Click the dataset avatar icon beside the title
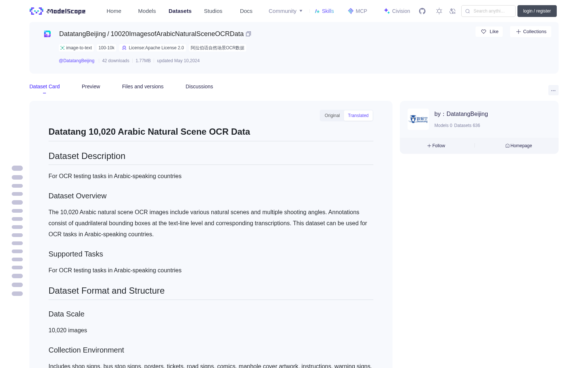588x368 pixels. [47, 34]
